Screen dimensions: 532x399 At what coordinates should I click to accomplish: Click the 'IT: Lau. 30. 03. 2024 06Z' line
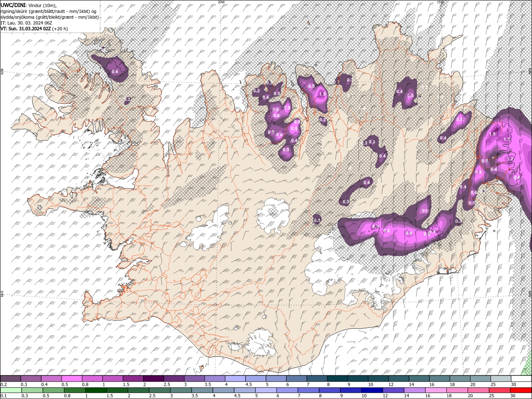tap(25, 23)
